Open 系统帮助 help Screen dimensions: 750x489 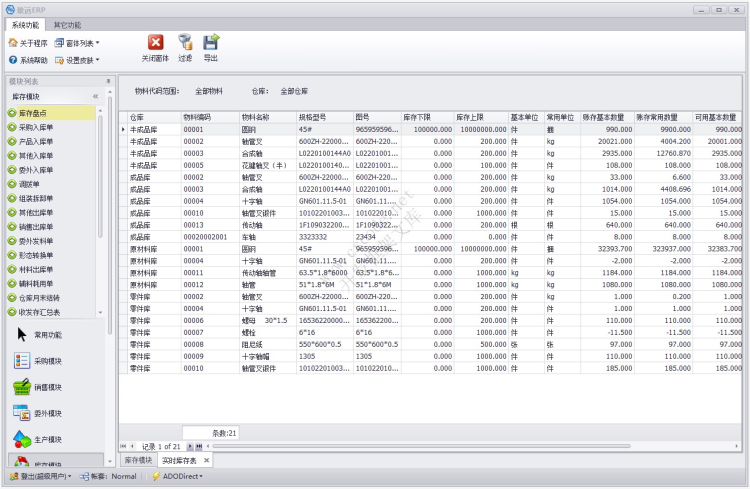pos(27,60)
